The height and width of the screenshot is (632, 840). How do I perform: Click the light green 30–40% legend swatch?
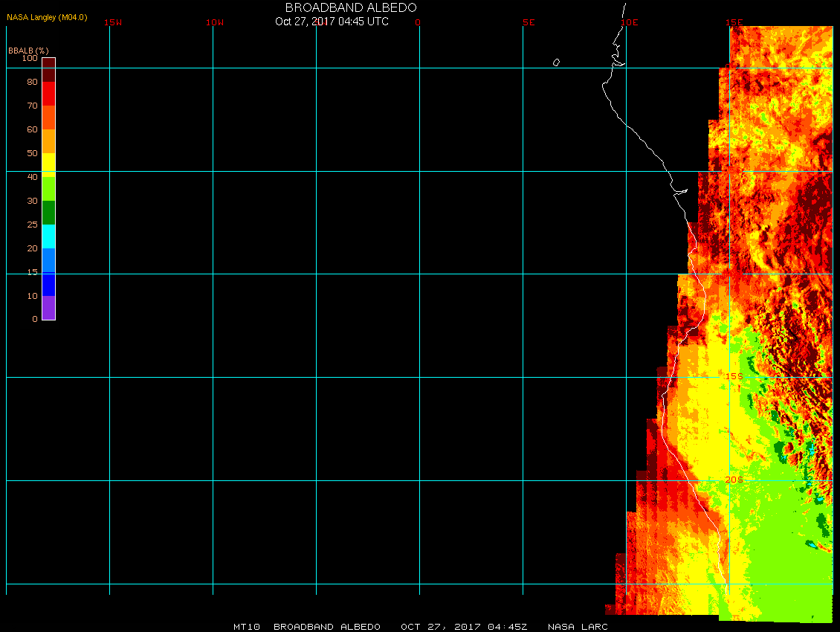[x=48, y=188]
